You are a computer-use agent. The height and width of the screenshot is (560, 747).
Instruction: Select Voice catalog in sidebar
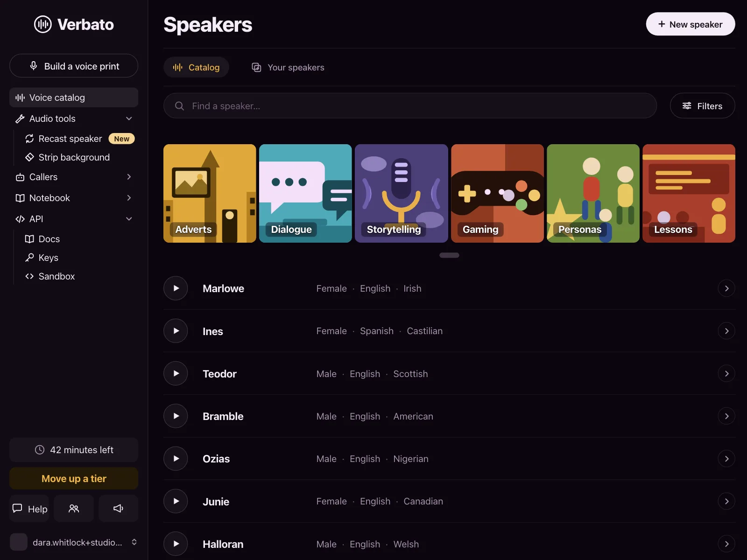(74, 98)
